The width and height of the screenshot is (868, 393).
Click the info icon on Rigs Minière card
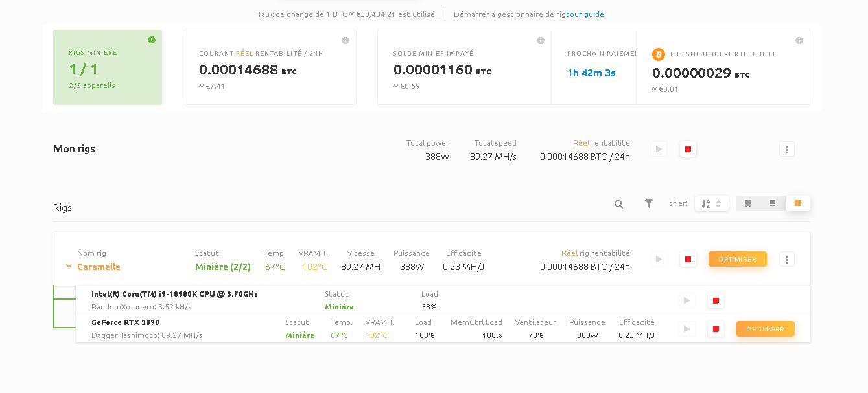[x=152, y=40]
